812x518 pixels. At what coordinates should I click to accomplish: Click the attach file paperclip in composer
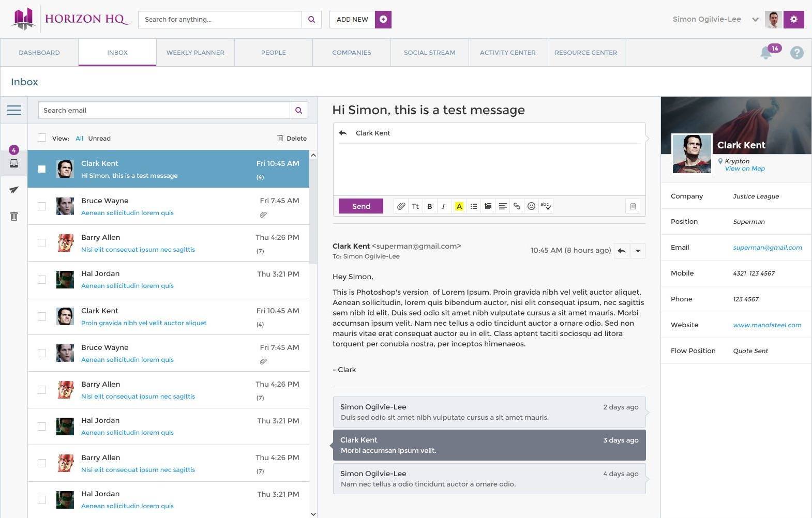pyautogui.click(x=401, y=206)
